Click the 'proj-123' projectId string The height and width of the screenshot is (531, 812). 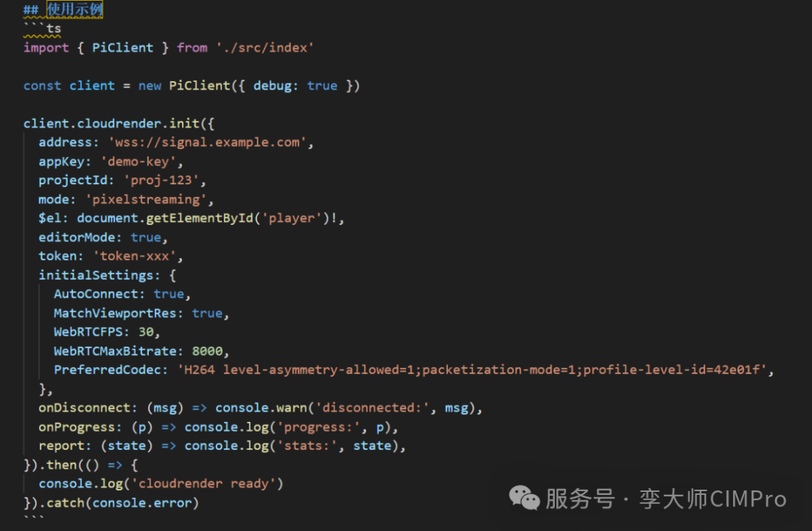(x=161, y=181)
